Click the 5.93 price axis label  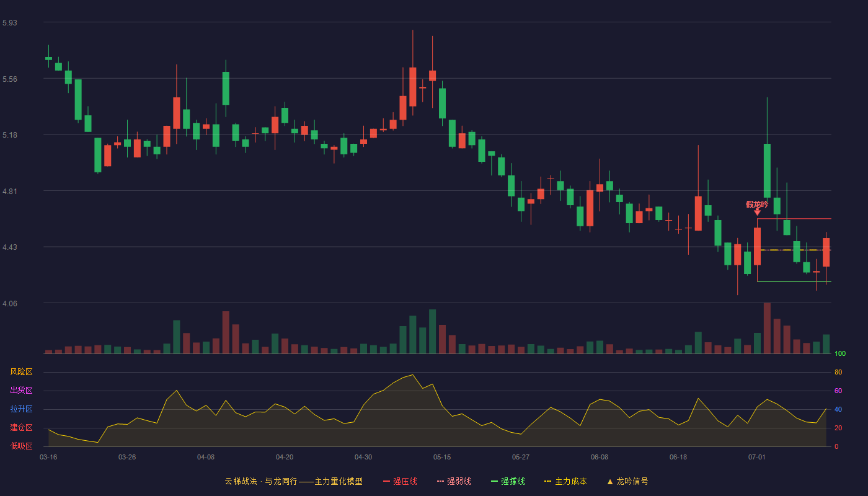pos(10,23)
